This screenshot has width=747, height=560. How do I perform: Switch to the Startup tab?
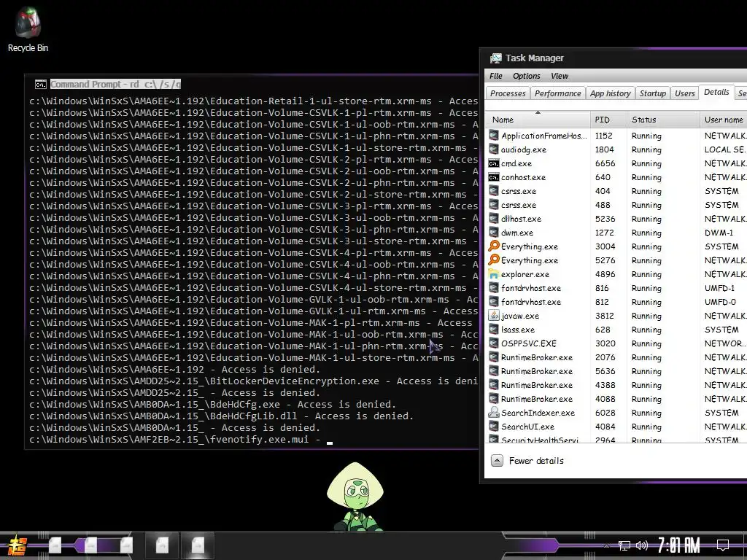(653, 93)
